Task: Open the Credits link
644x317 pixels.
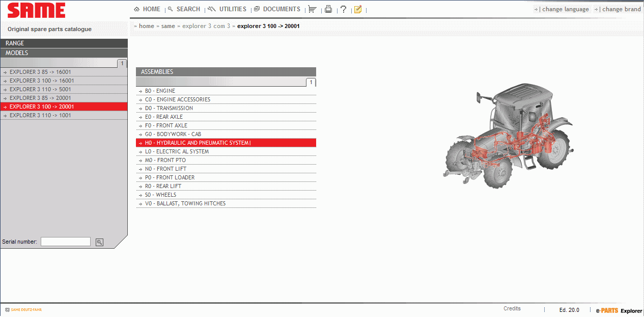Action: point(512,308)
